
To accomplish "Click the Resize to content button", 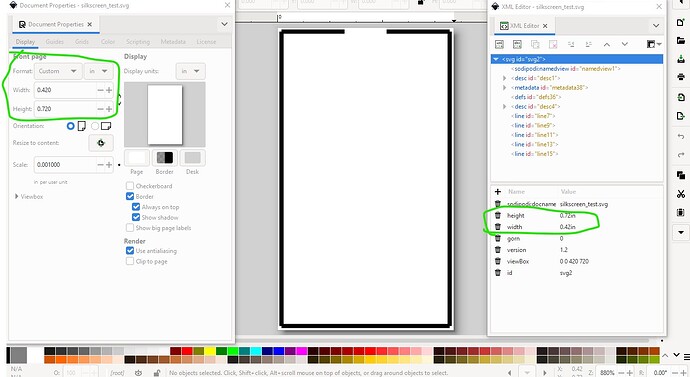I will coord(101,143).
